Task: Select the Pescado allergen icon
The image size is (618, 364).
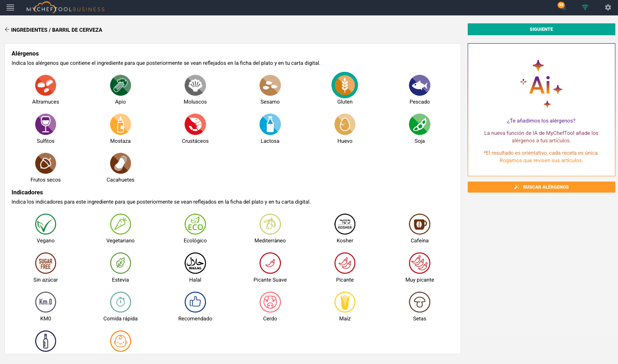Action: [x=419, y=85]
